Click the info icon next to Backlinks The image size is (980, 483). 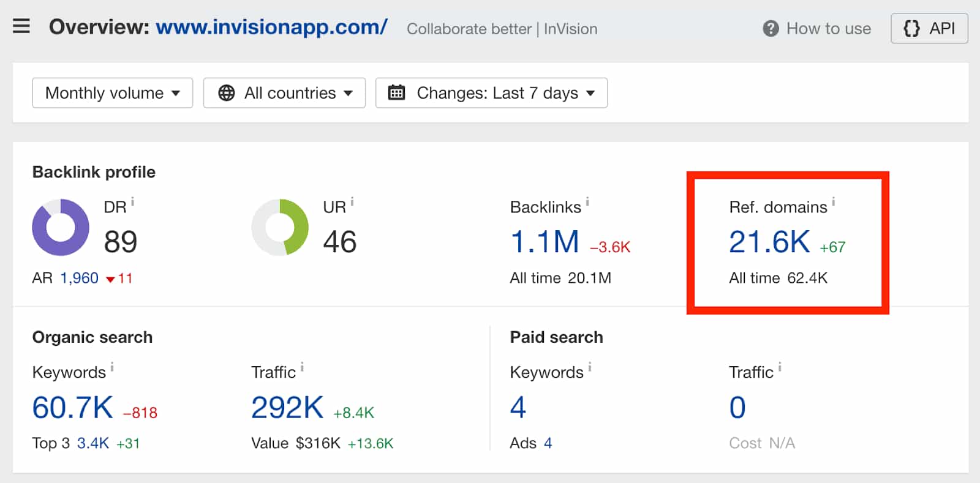(x=587, y=201)
